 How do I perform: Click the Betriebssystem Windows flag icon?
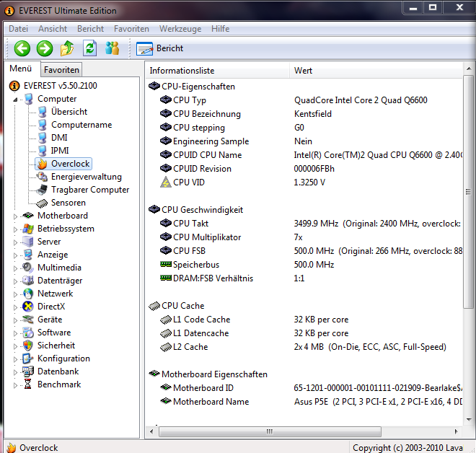28,229
